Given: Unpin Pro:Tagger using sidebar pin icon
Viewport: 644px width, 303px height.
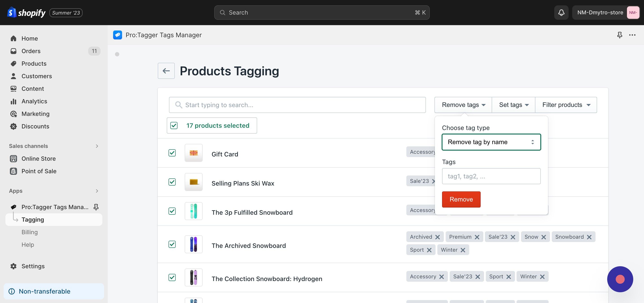Looking at the screenshot, I should click(96, 207).
